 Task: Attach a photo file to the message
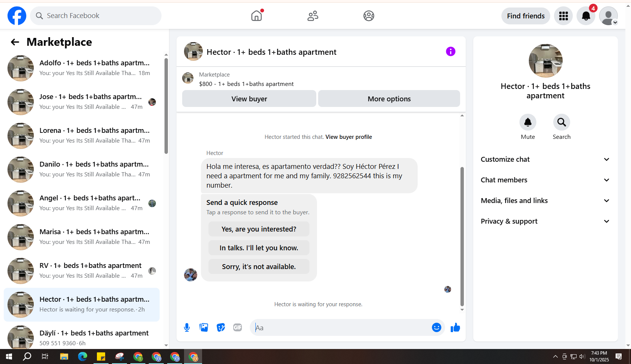click(x=204, y=328)
